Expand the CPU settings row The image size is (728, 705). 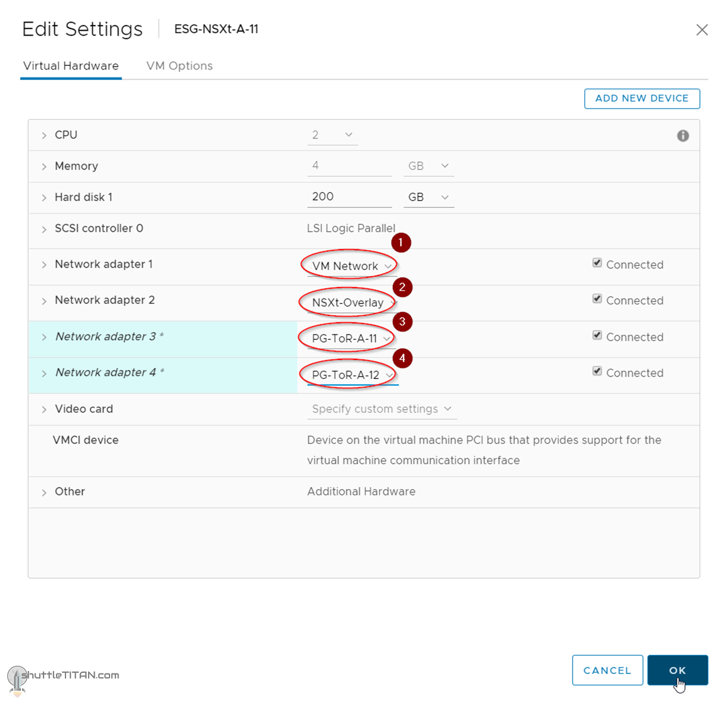(x=44, y=136)
